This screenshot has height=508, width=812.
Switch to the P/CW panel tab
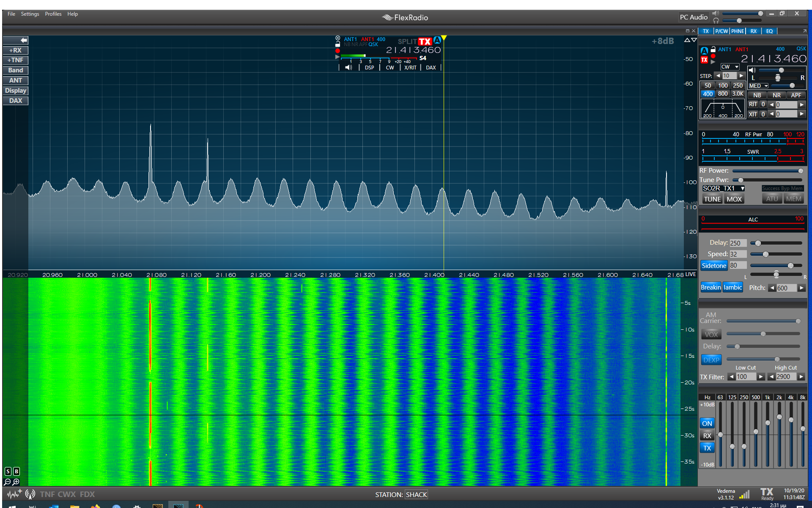(721, 31)
